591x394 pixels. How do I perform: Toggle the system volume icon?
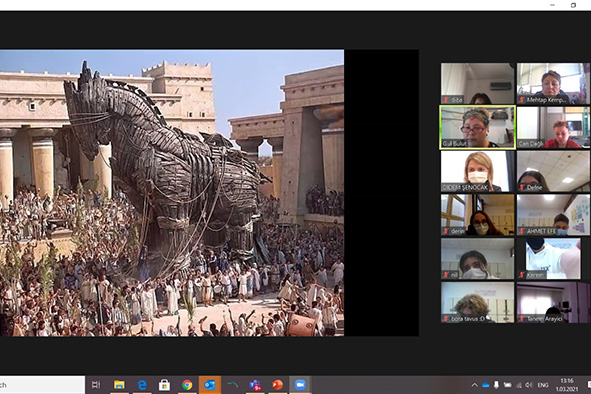click(529, 385)
